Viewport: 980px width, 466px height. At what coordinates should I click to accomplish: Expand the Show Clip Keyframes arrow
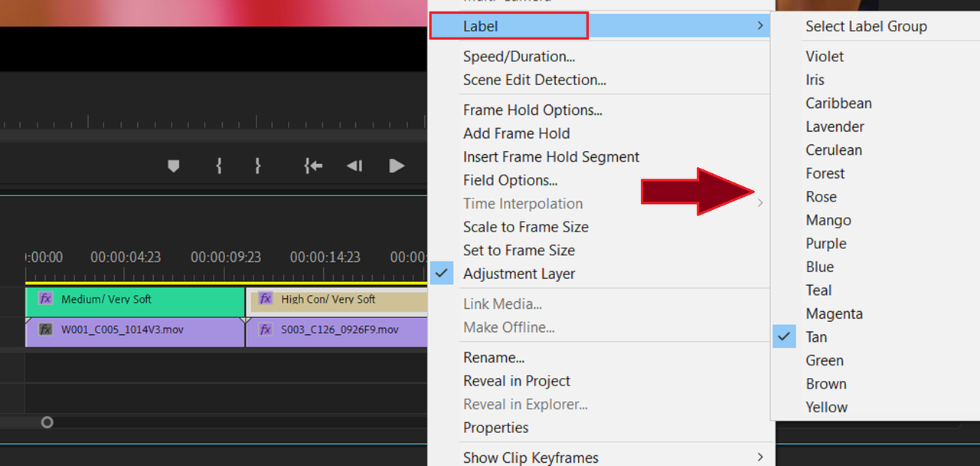(x=759, y=458)
